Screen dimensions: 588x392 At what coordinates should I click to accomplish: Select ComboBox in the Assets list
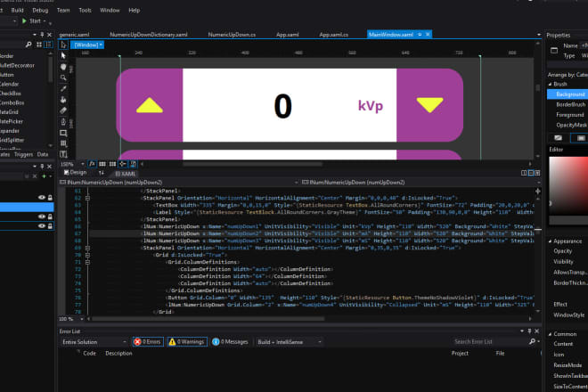[12, 102]
